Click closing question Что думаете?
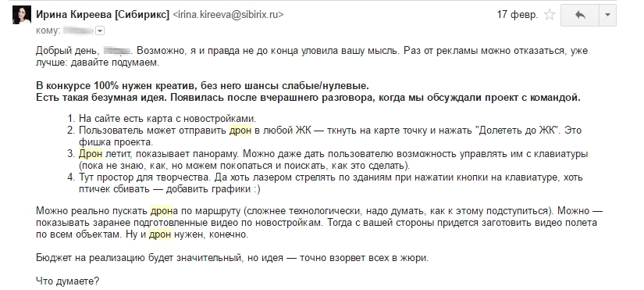The width and height of the screenshot is (644, 290). pos(67,281)
